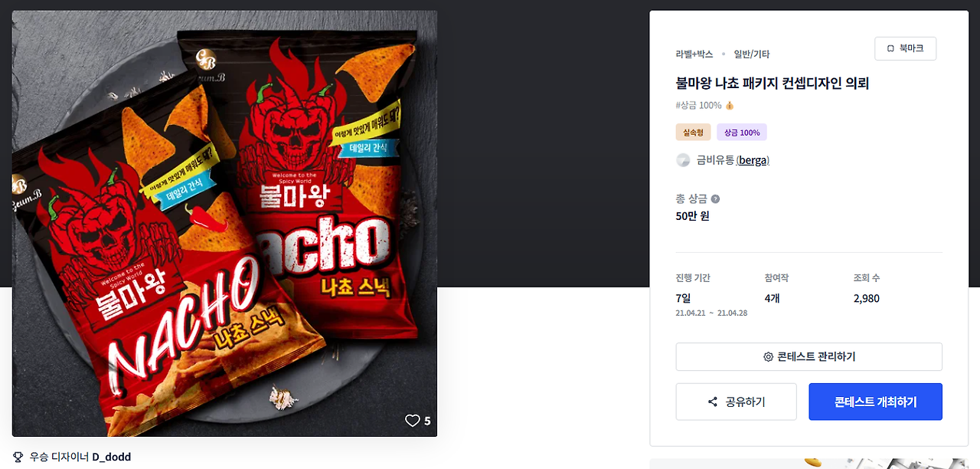Image resolution: width=980 pixels, height=469 pixels.
Task: Open winner designer D_dodd's profile
Action: pos(112,457)
